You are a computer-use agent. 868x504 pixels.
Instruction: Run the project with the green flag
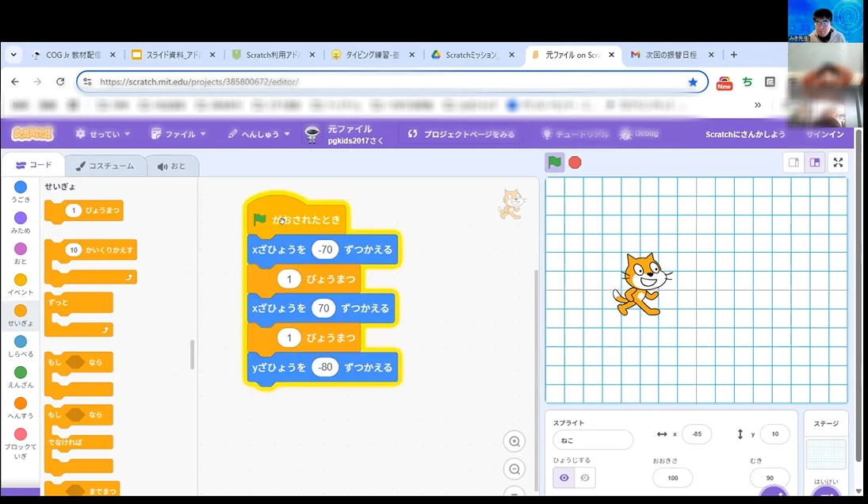(x=554, y=162)
